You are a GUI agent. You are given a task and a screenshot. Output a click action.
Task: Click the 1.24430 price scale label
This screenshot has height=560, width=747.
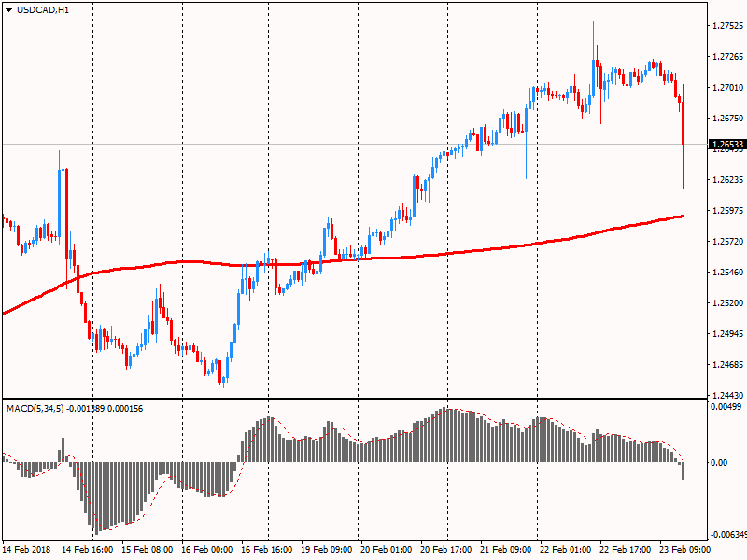(726, 395)
